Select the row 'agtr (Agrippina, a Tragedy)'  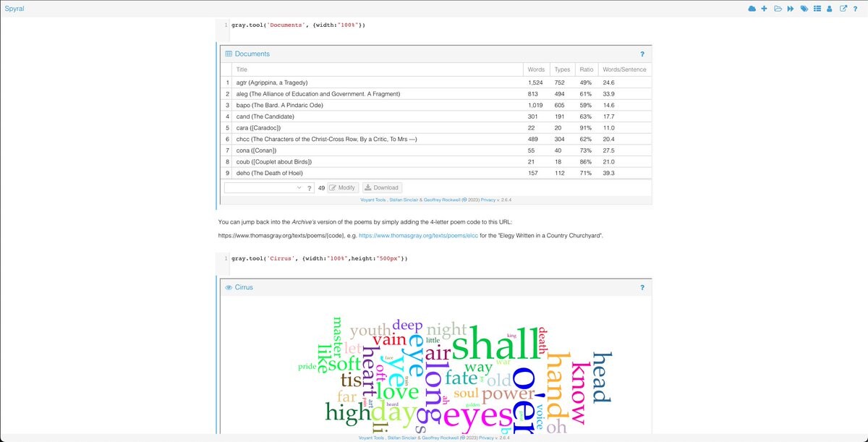tap(436, 82)
